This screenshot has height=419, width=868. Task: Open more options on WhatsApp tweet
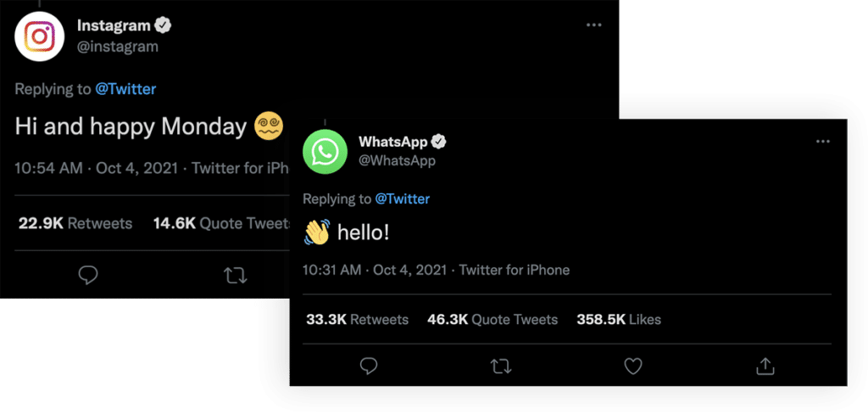point(822,142)
